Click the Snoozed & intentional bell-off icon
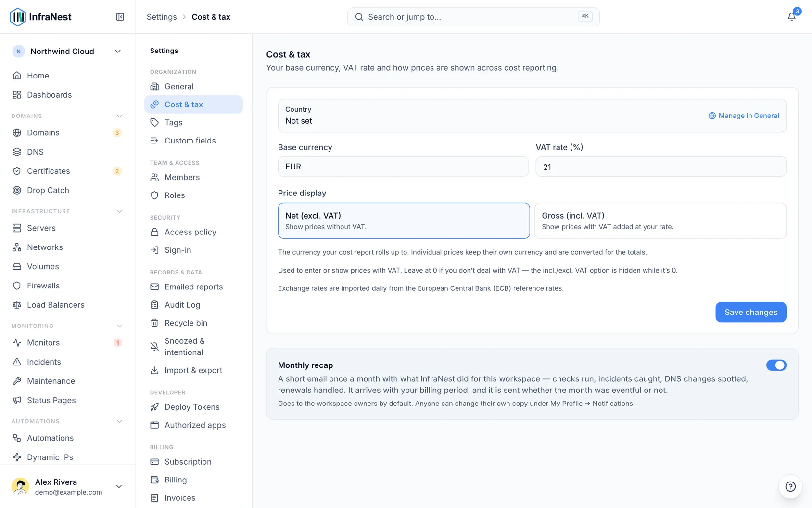812x508 pixels. (x=154, y=347)
